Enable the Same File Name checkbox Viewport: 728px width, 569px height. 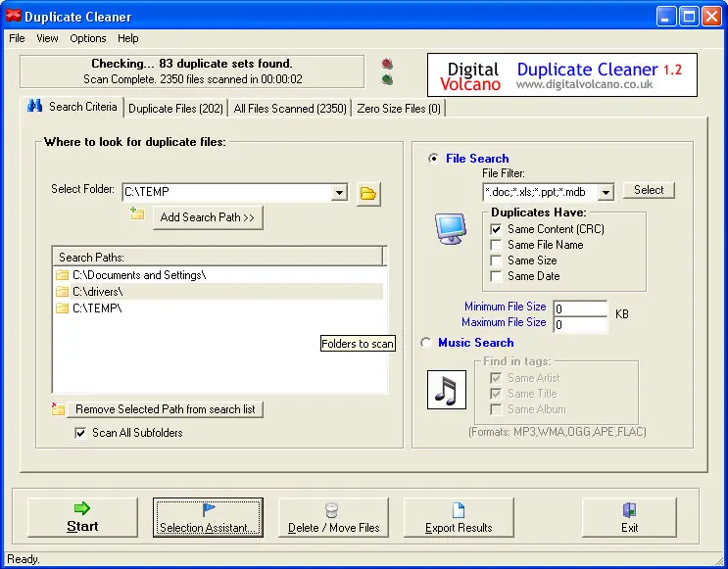pos(497,245)
